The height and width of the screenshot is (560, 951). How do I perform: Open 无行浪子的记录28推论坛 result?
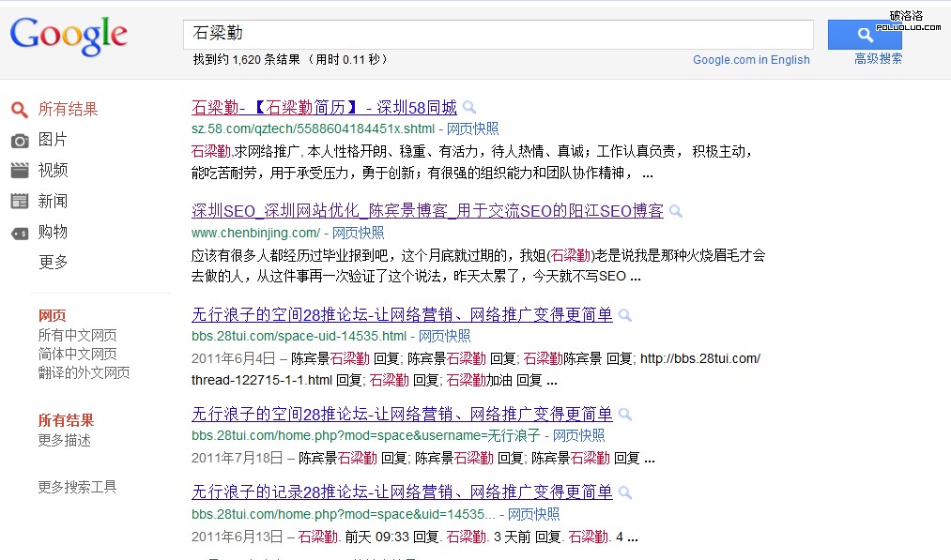(x=402, y=492)
